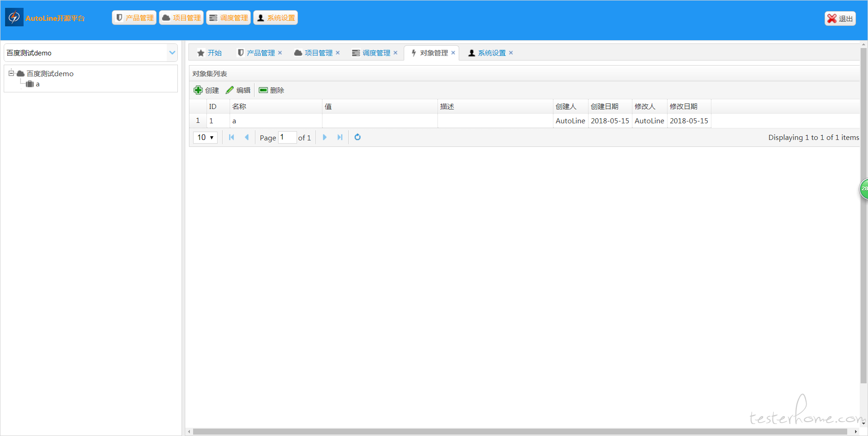Viewport: 868px width, 436px height.
Task: Click the 2018-05-15 creation date cell
Action: point(610,121)
